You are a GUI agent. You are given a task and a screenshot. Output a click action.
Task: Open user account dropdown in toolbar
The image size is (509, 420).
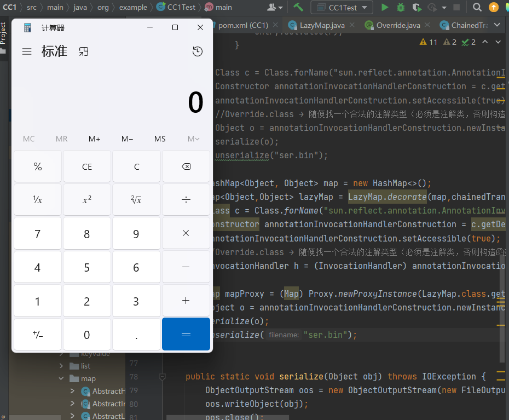275,7
